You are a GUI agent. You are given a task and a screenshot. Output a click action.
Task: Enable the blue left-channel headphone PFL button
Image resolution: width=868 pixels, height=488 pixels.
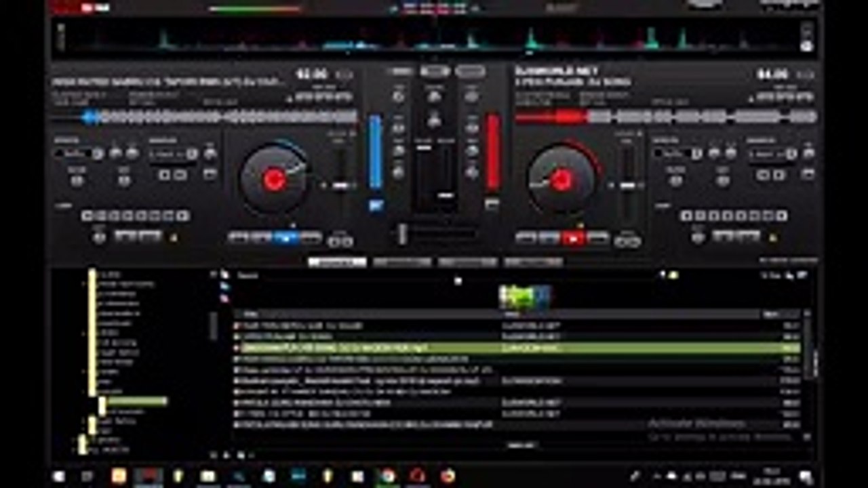tap(376, 205)
